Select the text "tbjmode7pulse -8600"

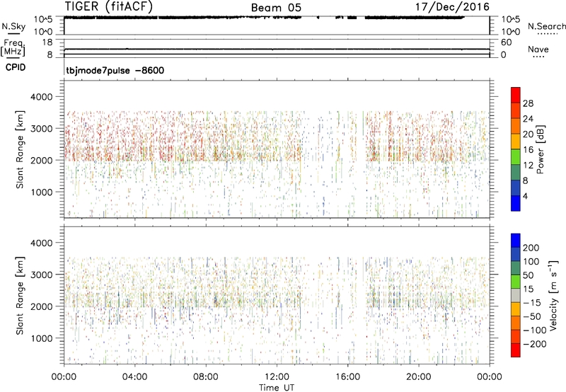[x=115, y=70]
